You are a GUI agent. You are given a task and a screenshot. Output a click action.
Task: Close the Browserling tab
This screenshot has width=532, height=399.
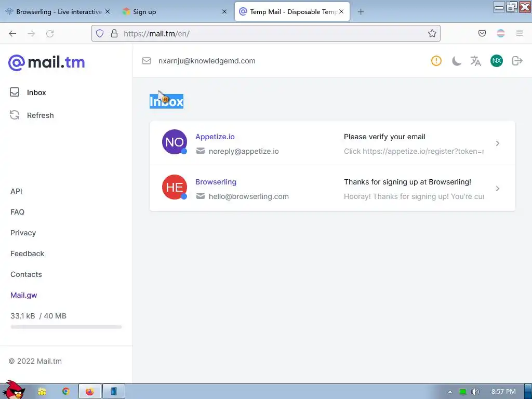click(x=108, y=11)
